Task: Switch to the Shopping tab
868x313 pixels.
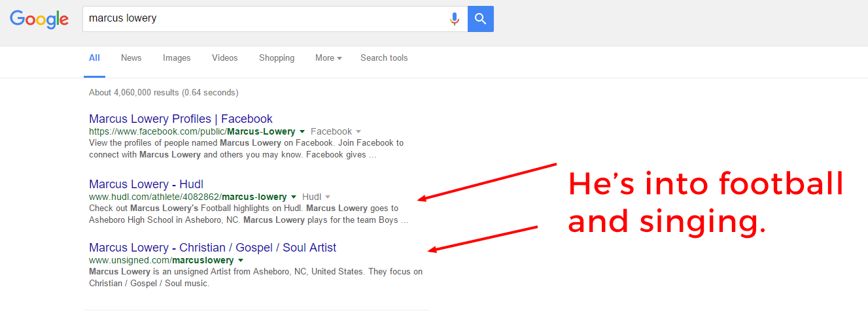Action: tap(277, 58)
